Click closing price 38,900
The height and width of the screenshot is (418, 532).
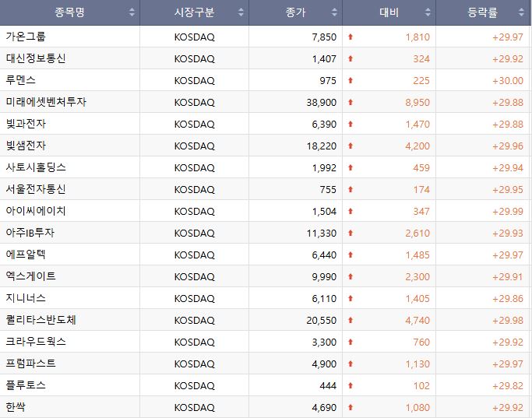point(322,103)
